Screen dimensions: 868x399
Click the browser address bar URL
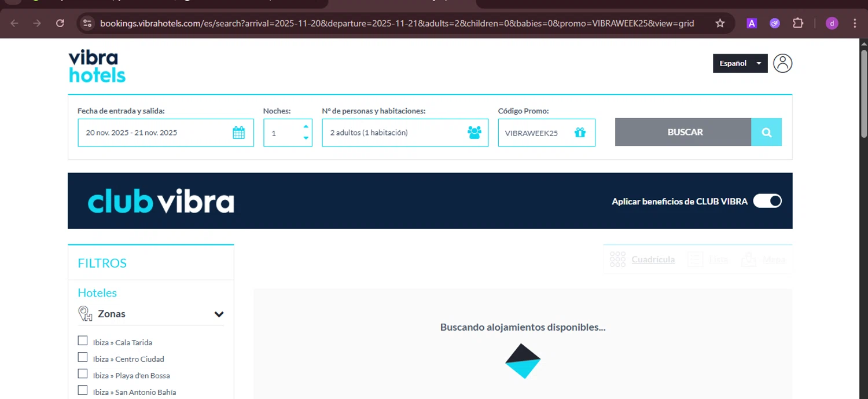point(397,23)
